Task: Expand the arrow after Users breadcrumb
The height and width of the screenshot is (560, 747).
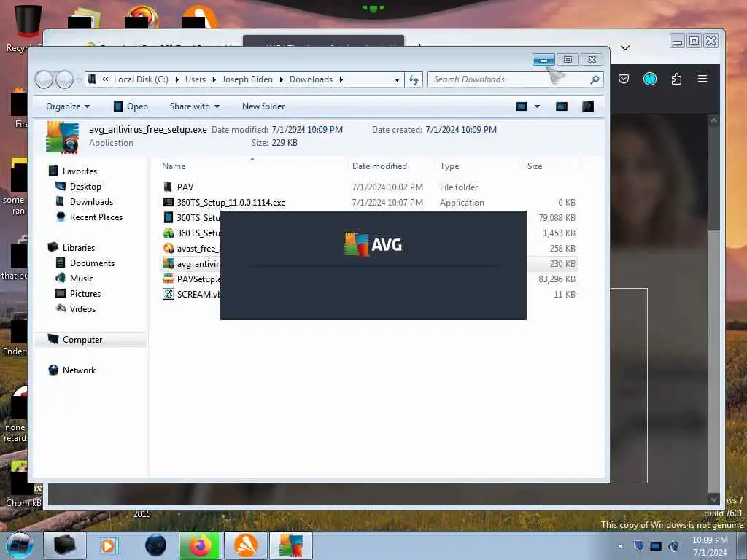Action: pyautogui.click(x=214, y=79)
